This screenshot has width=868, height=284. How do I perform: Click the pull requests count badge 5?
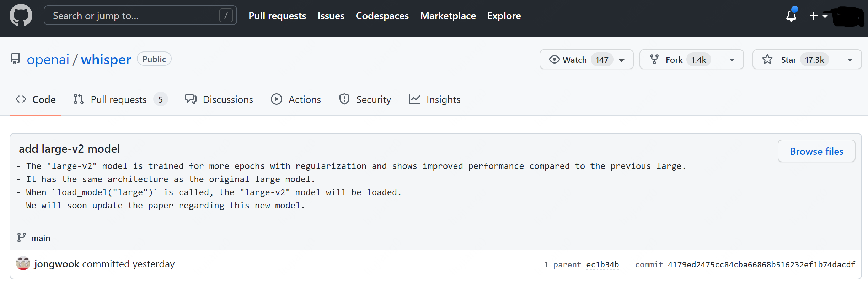click(x=161, y=99)
